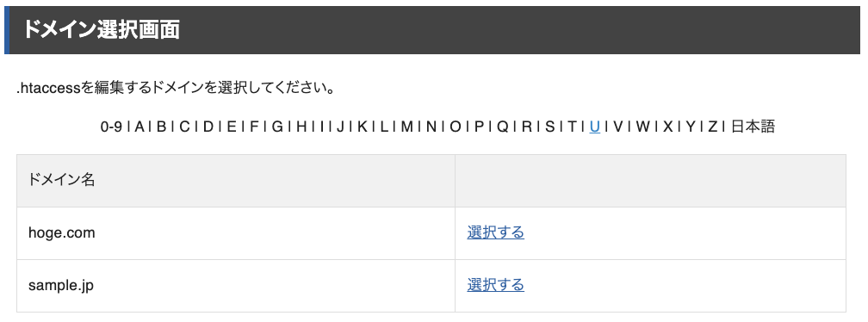Click the hoge.com domain name cell
Image resolution: width=868 pixels, height=322 pixels.
(x=236, y=233)
